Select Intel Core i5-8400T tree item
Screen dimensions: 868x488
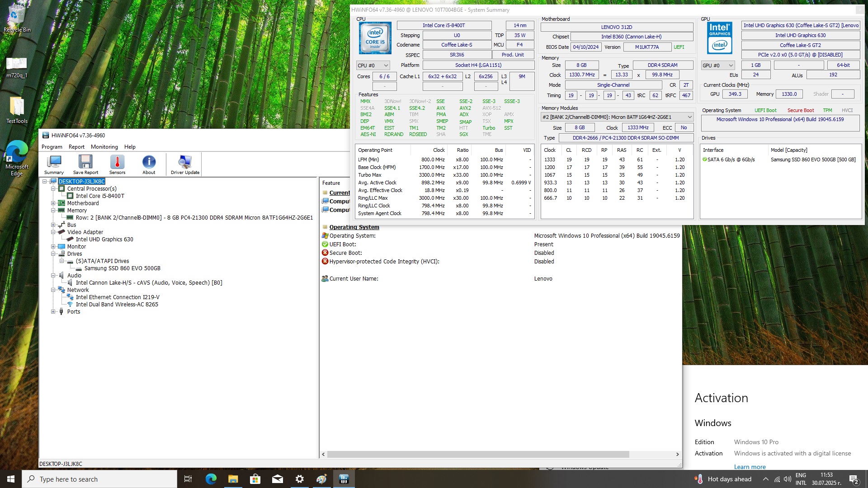coord(100,196)
